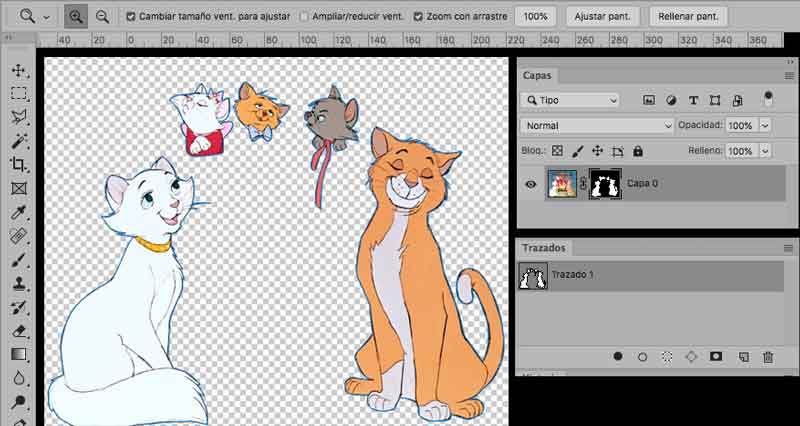
Task: Select the Capa 0 layer thumbnail
Action: point(562,184)
